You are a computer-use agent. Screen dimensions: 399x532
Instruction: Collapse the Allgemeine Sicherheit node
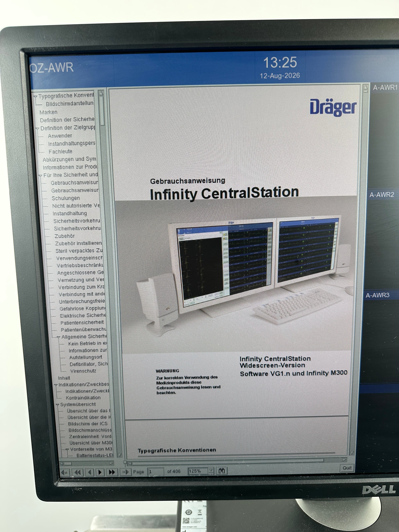pos(58,337)
